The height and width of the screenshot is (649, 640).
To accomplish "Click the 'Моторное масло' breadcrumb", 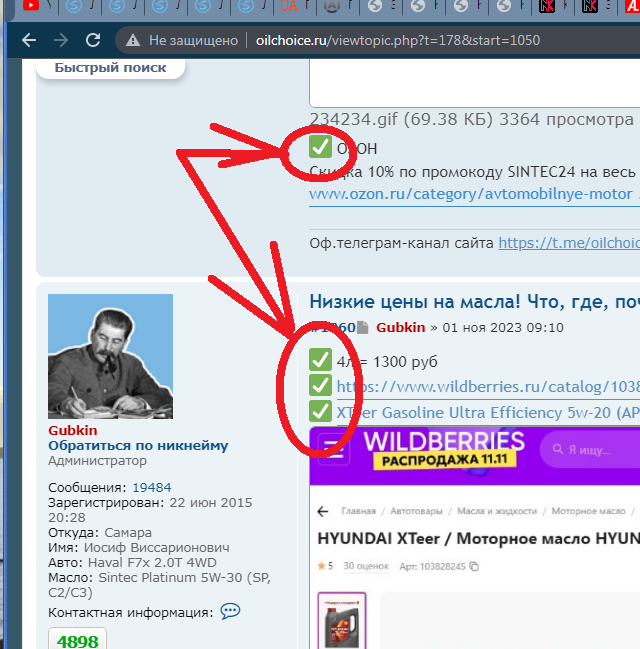I will tap(588, 511).
